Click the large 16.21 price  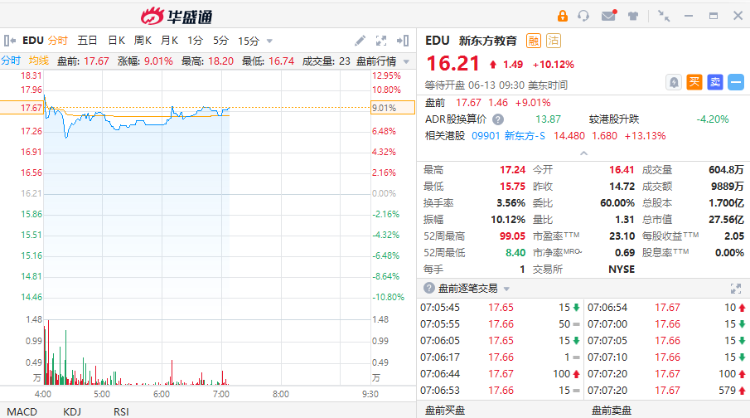(453, 64)
